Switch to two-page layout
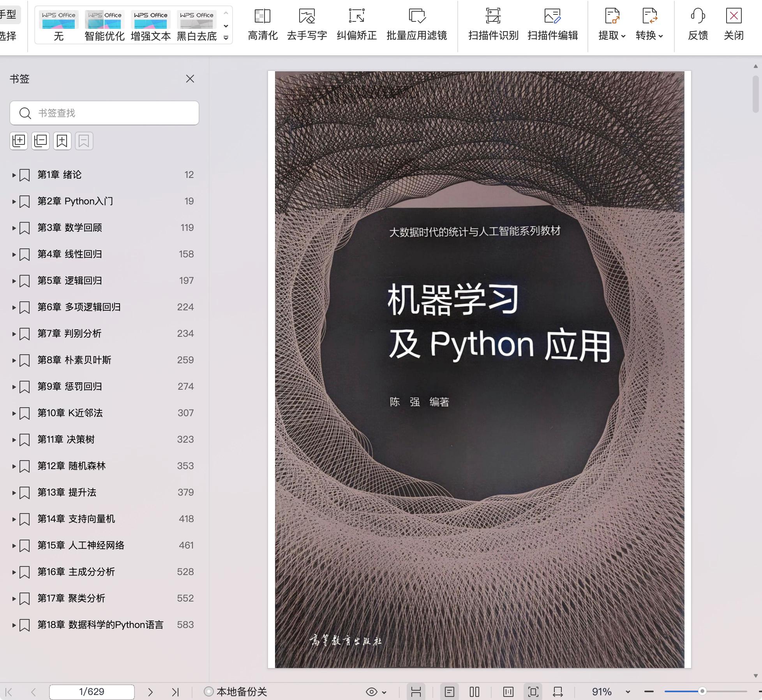Image resolution: width=762 pixels, height=700 pixels. click(x=474, y=692)
